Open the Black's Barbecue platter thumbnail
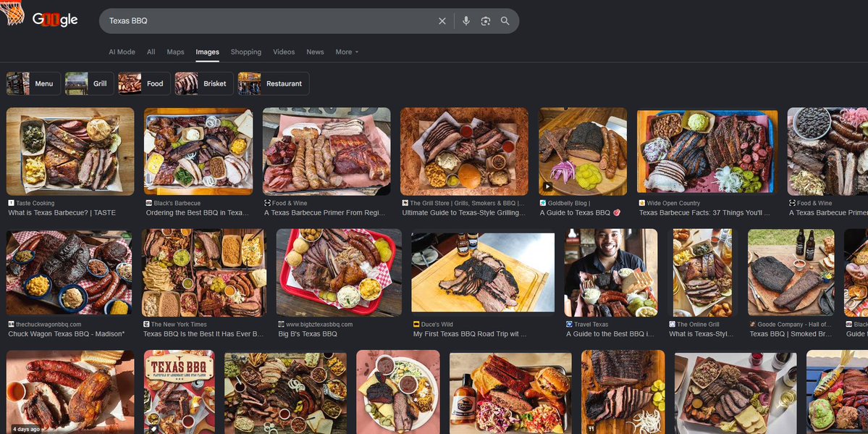The image size is (868, 434). (198, 151)
